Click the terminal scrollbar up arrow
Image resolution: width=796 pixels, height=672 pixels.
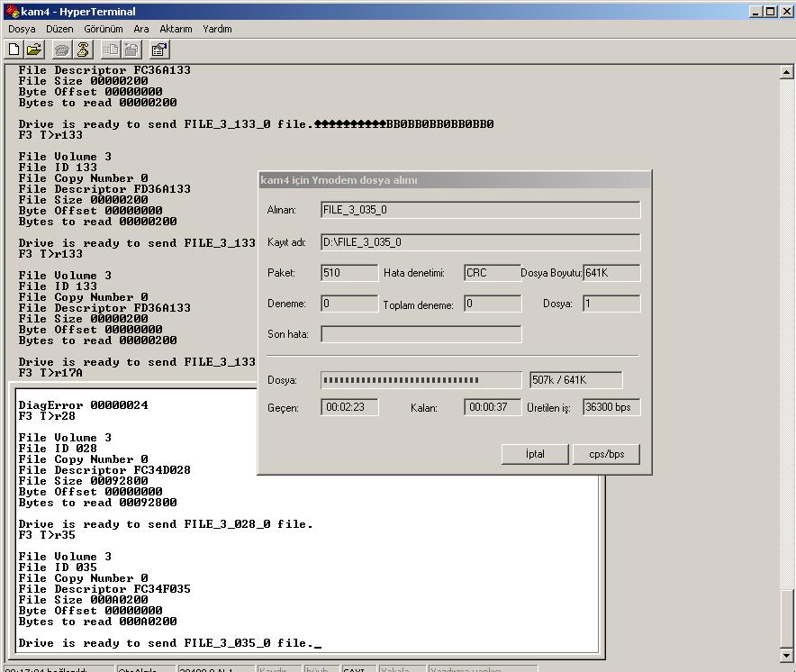[x=786, y=72]
